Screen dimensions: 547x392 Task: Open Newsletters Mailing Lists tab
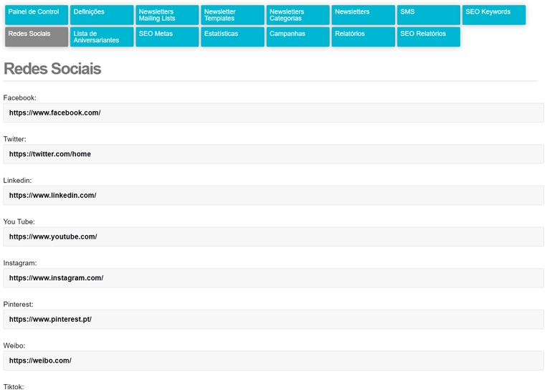coord(167,15)
